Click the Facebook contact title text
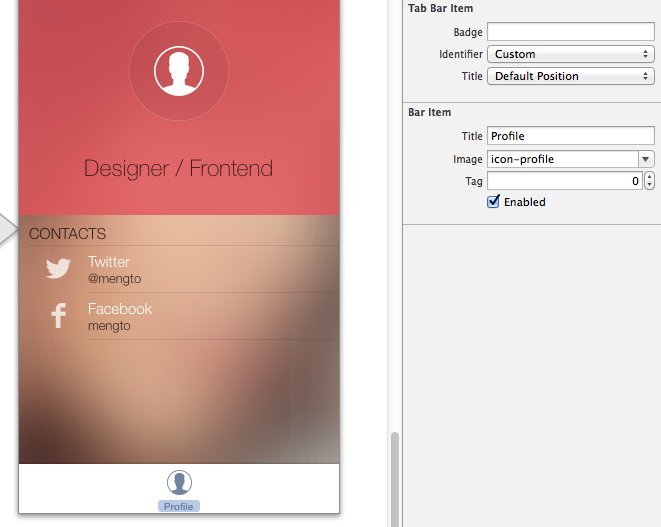The width and height of the screenshot is (661, 527). (120, 309)
